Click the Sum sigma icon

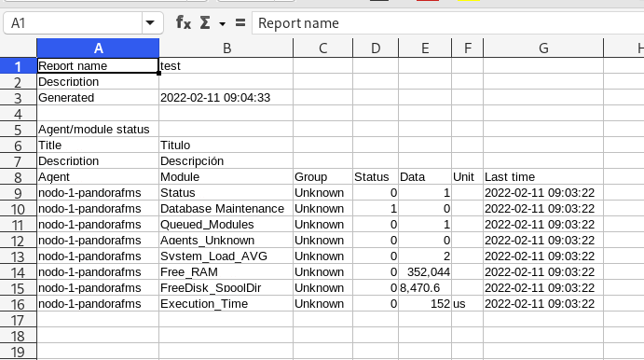(x=205, y=23)
